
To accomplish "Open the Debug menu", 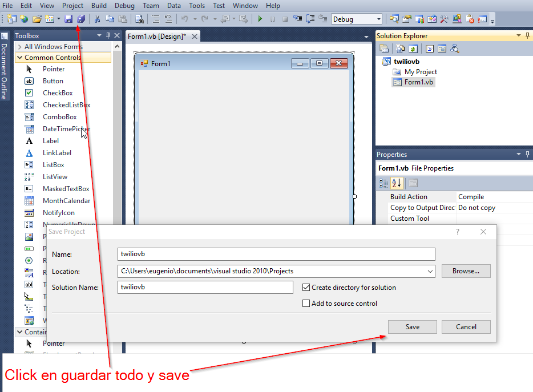I will [124, 6].
